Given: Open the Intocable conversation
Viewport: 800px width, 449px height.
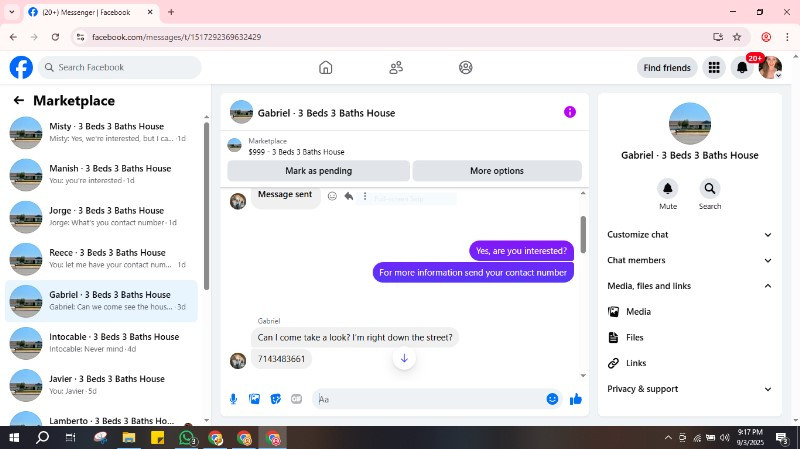Looking at the screenshot, I should tap(101, 343).
